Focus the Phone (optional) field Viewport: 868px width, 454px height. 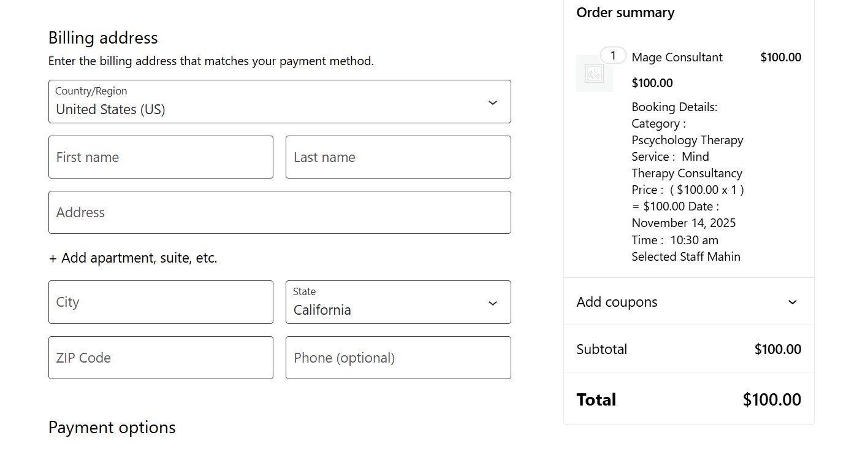point(398,358)
